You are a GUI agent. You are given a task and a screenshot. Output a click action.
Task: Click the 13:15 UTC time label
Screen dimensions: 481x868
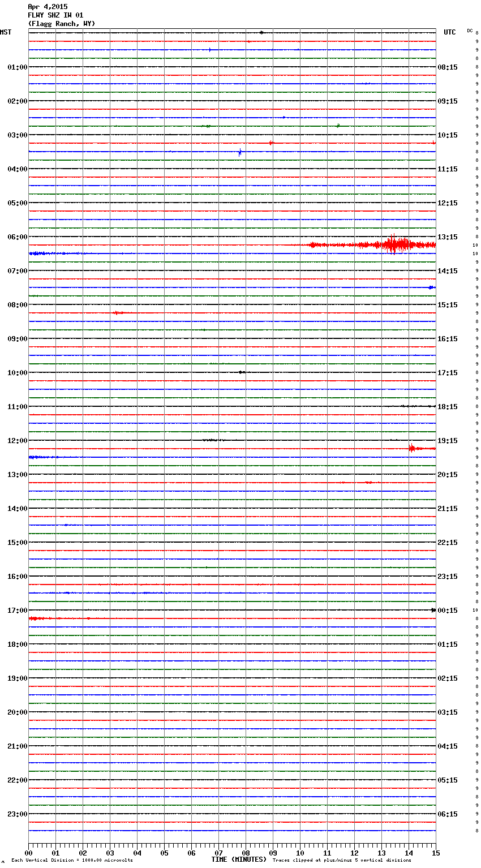pos(448,237)
